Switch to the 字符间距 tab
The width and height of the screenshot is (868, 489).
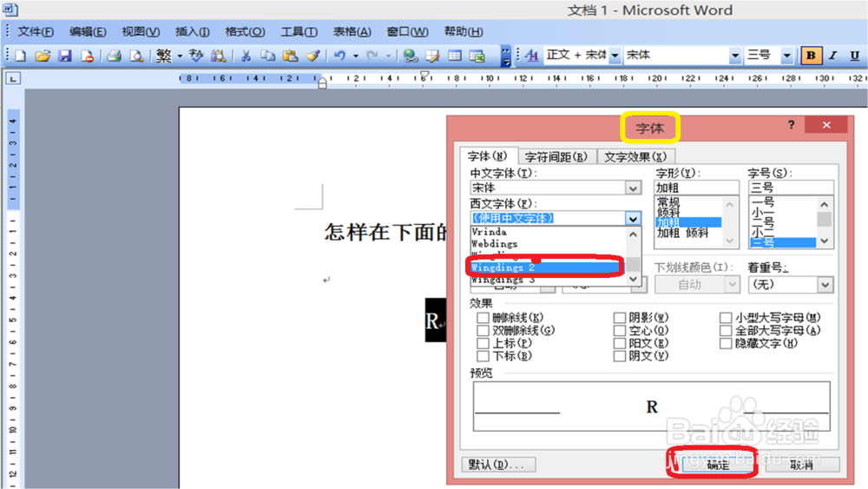click(556, 156)
